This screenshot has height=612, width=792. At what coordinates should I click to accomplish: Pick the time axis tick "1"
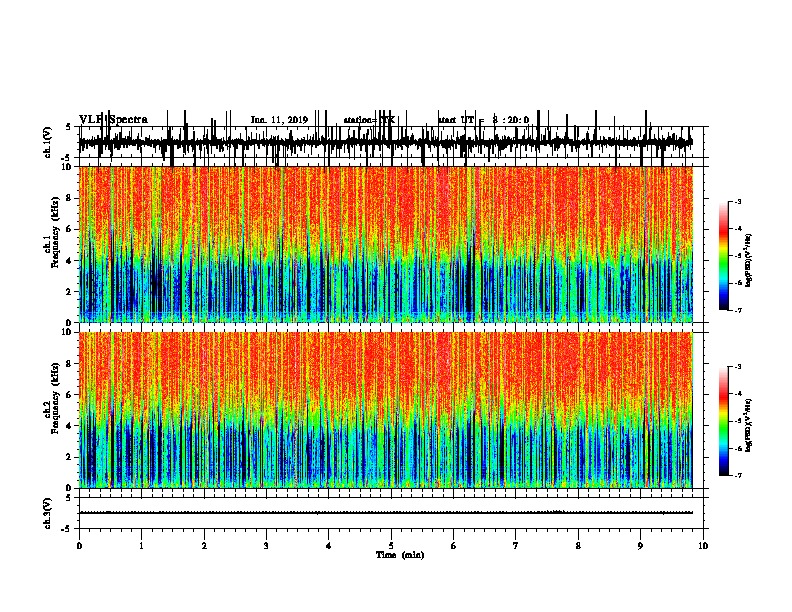coord(141,546)
